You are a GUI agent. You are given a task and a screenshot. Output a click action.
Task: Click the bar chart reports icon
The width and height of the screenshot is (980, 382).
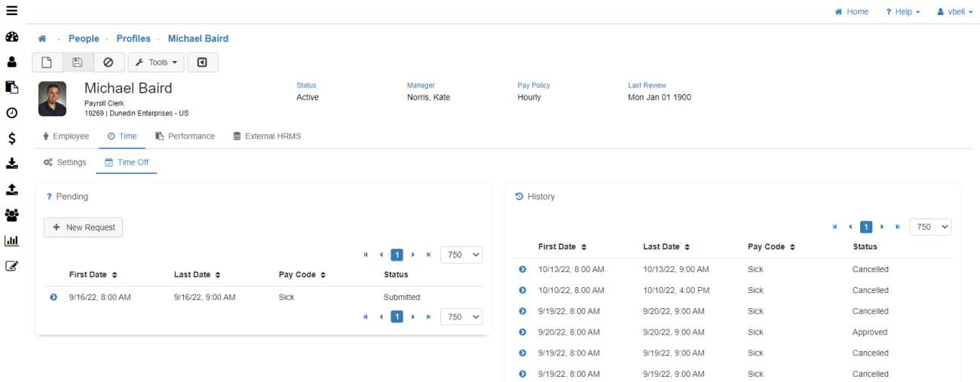(11, 241)
